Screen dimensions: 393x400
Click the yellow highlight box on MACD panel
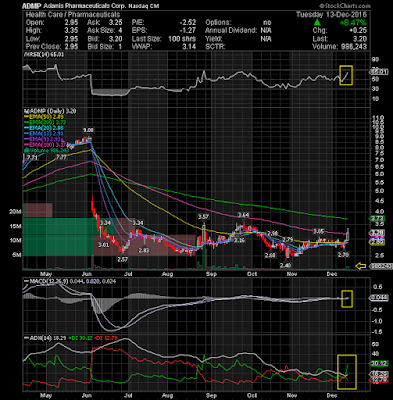coord(347,298)
